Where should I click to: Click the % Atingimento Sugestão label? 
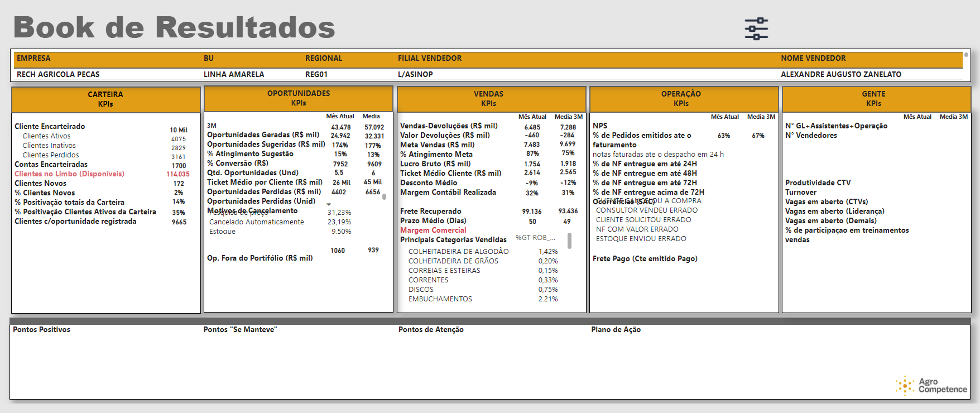coord(250,154)
